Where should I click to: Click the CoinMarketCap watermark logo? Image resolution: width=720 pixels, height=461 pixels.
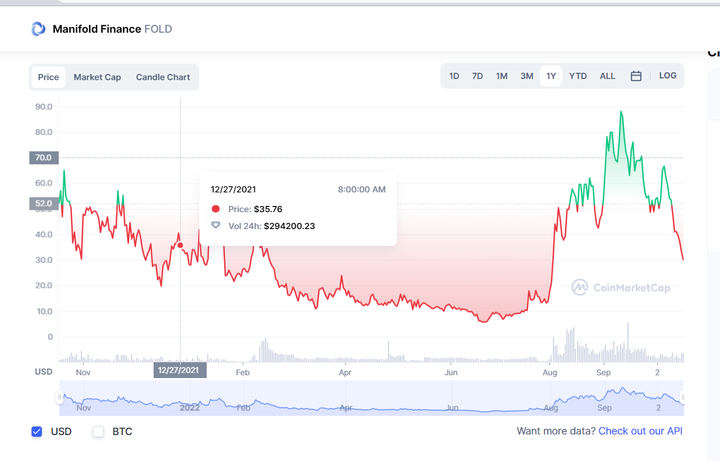point(620,287)
